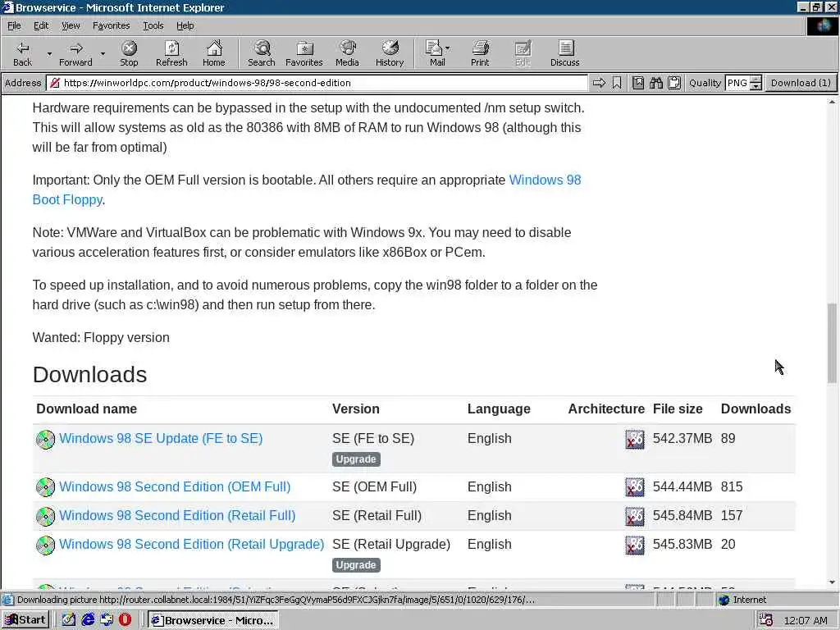840x630 pixels.
Task: Click the x86 architecture icon in 542.37MB row
Action: [635, 440]
